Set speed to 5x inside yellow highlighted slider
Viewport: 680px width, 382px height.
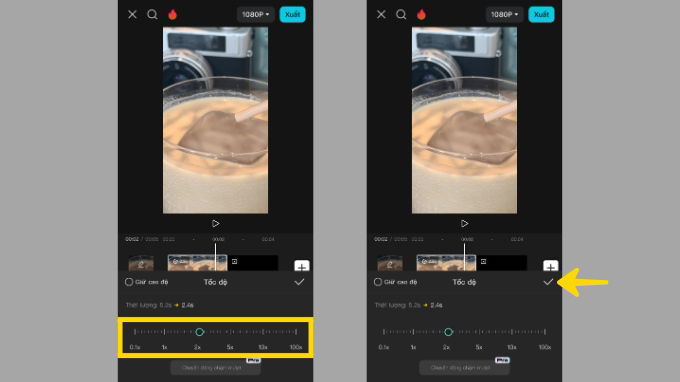(230, 332)
